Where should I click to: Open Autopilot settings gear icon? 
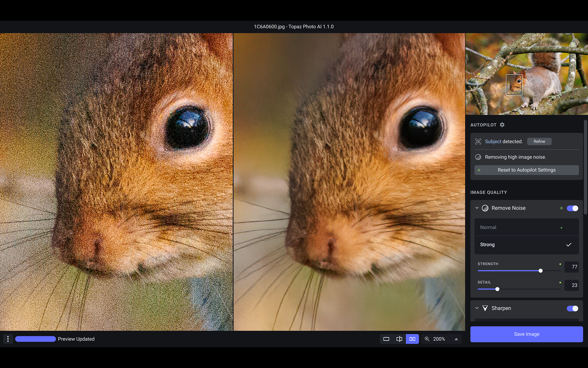pos(502,125)
